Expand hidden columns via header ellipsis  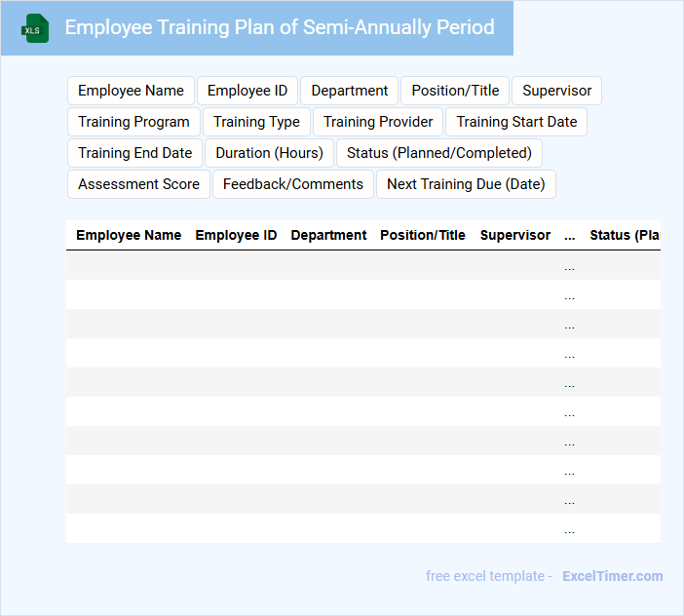(569, 235)
